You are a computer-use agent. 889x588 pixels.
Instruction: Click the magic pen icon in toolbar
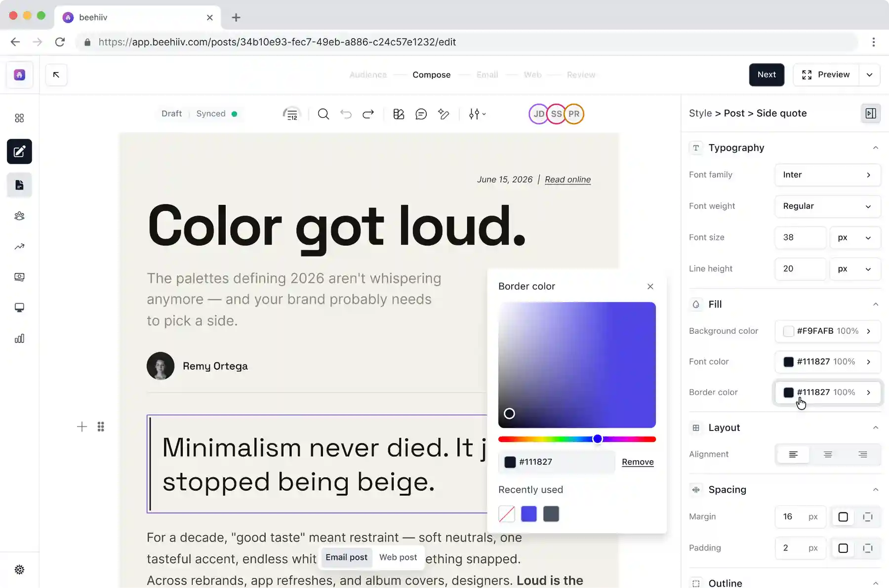click(x=444, y=114)
